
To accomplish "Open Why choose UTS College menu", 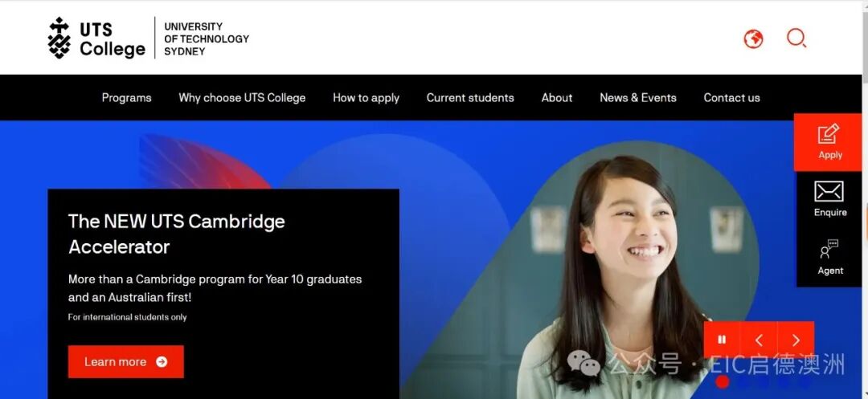I will pyautogui.click(x=242, y=98).
